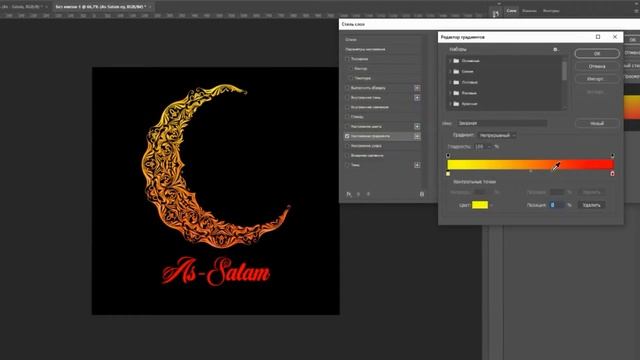This screenshot has width=640, height=360.
Task: Add another Выполнить обводку effect with plus icon
Action: 417,88
